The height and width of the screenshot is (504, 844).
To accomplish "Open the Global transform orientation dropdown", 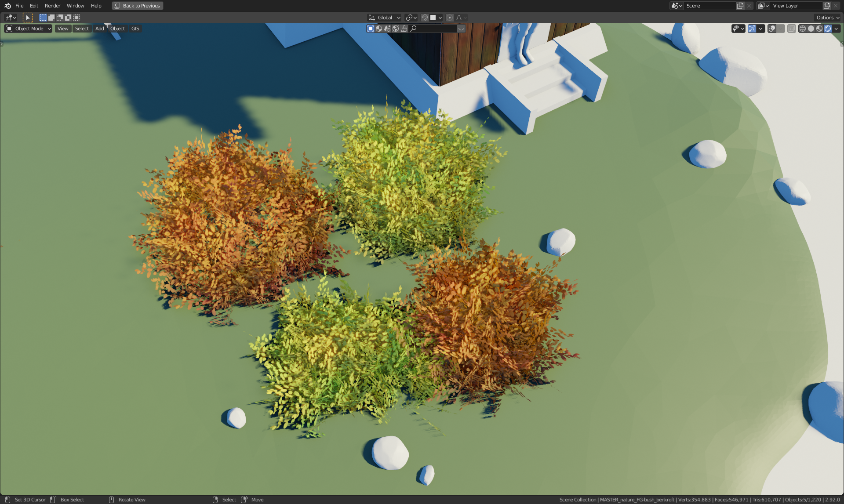I will point(385,18).
